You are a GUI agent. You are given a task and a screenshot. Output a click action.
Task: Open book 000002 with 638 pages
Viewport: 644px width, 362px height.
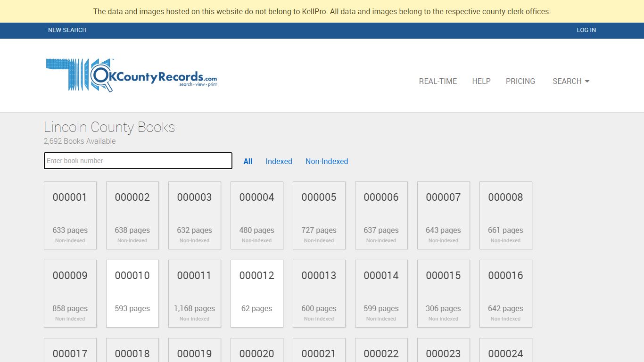click(x=132, y=215)
